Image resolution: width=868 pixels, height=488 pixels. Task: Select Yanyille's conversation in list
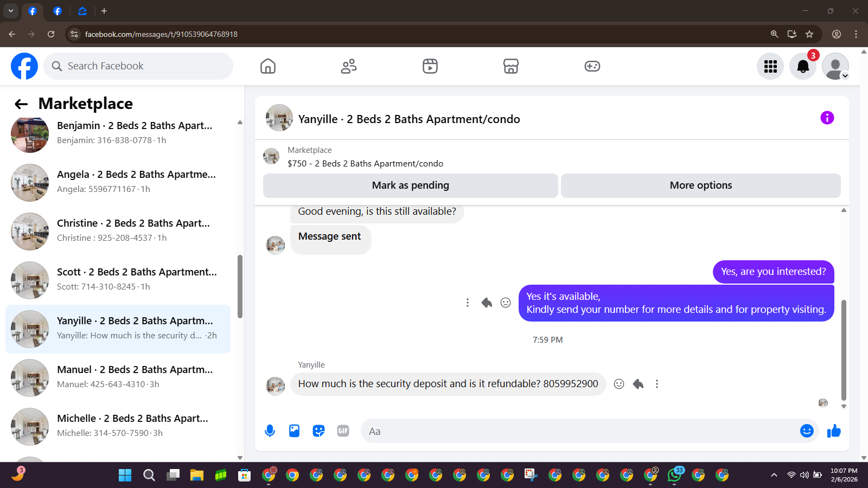click(118, 329)
